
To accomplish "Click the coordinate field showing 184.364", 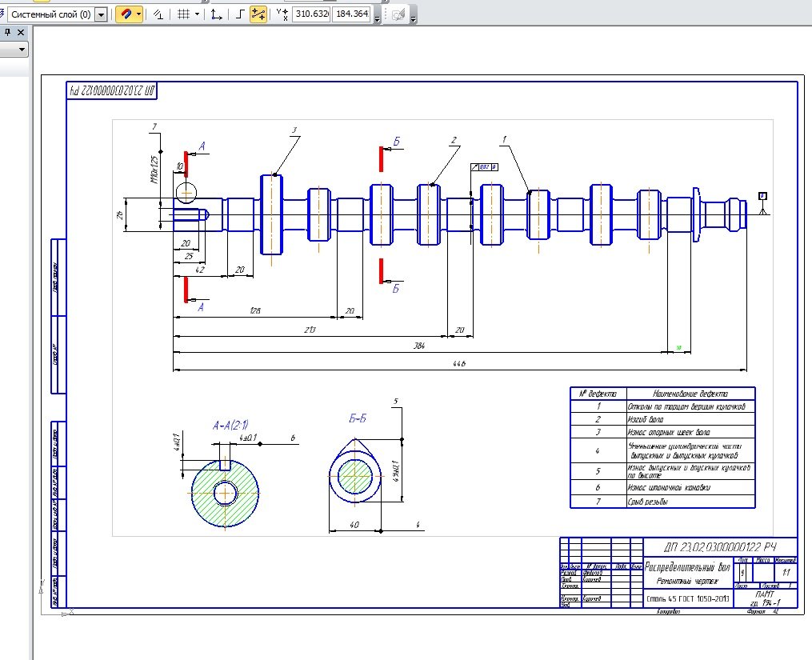I will point(350,14).
